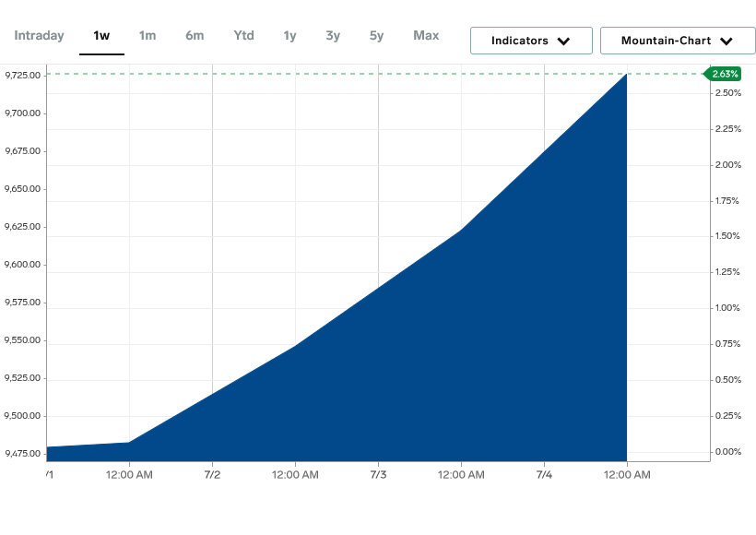Switch chart to the 6m range
Viewport: 756px width, 535px height.
pos(195,36)
